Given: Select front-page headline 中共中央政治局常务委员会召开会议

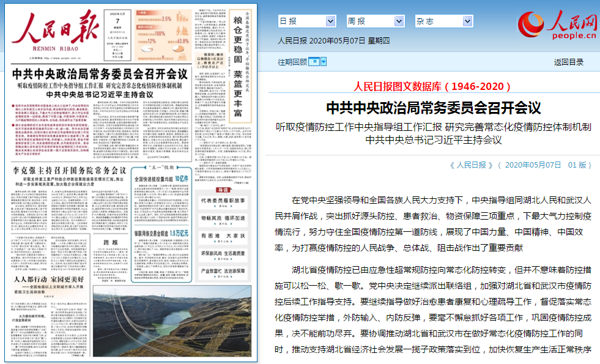Looking at the screenshot, I should point(100,74).
